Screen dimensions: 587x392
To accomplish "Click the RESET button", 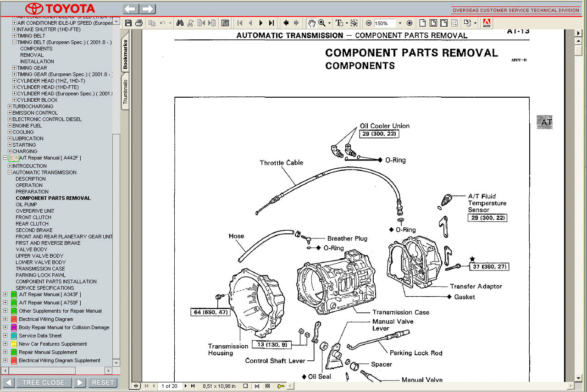I will (x=103, y=382).
